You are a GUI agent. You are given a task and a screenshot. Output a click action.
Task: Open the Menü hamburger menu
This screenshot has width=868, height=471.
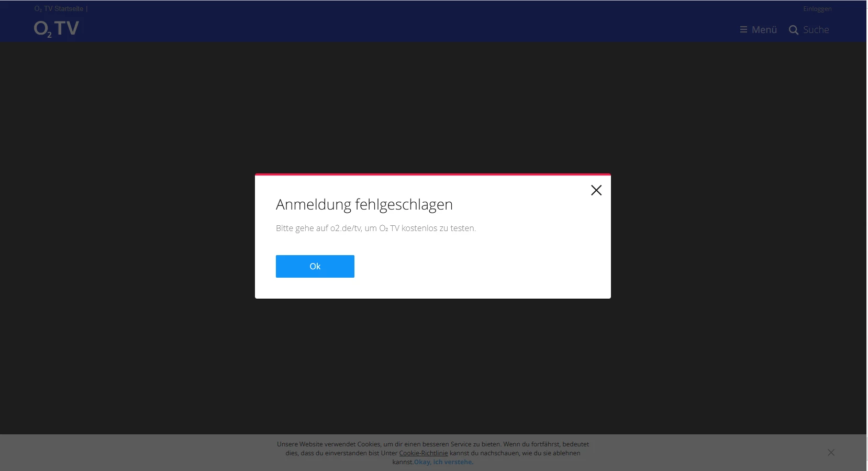(x=758, y=30)
